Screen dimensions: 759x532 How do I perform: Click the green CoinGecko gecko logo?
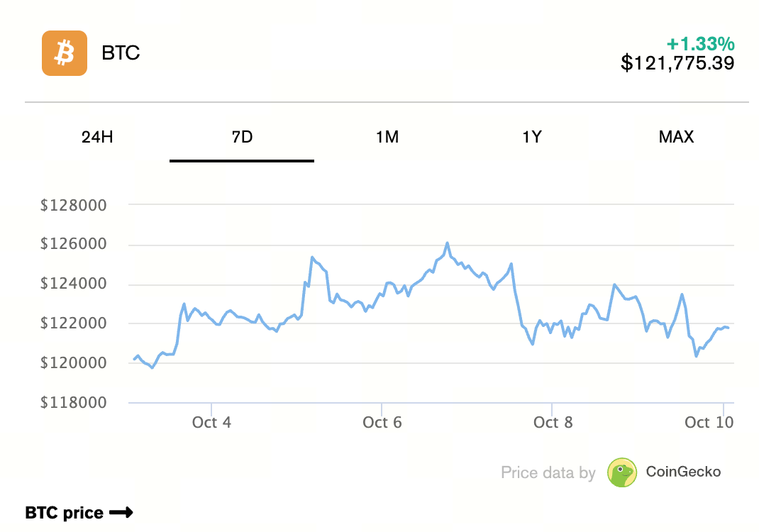(x=621, y=472)
